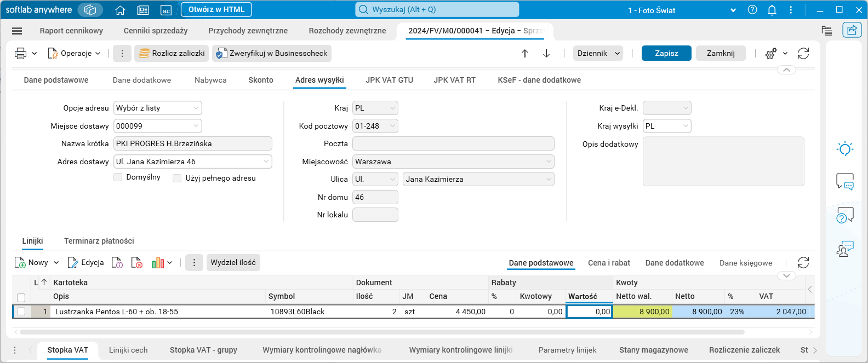The height and width of the screenshot is (363, 868).
Task: Open the news/dashboard icon next to home
Action: click(143, 10)
